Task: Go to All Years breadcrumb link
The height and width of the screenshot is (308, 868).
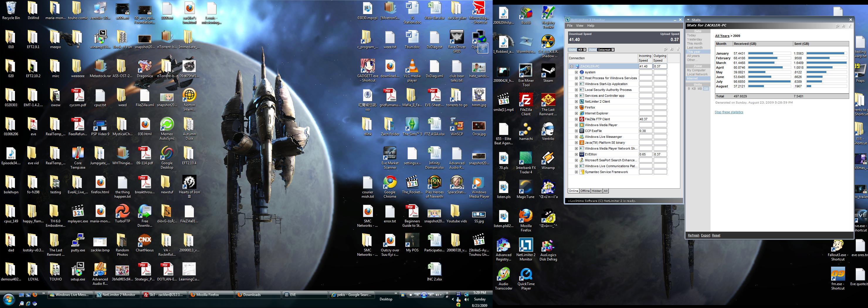Action: [x=722, y=36]
